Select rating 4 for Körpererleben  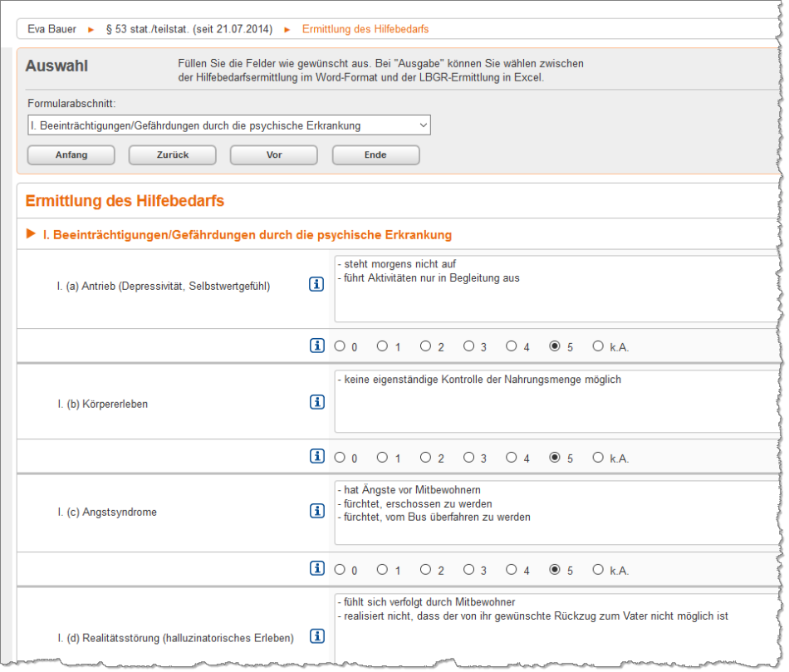click(512, 457)
